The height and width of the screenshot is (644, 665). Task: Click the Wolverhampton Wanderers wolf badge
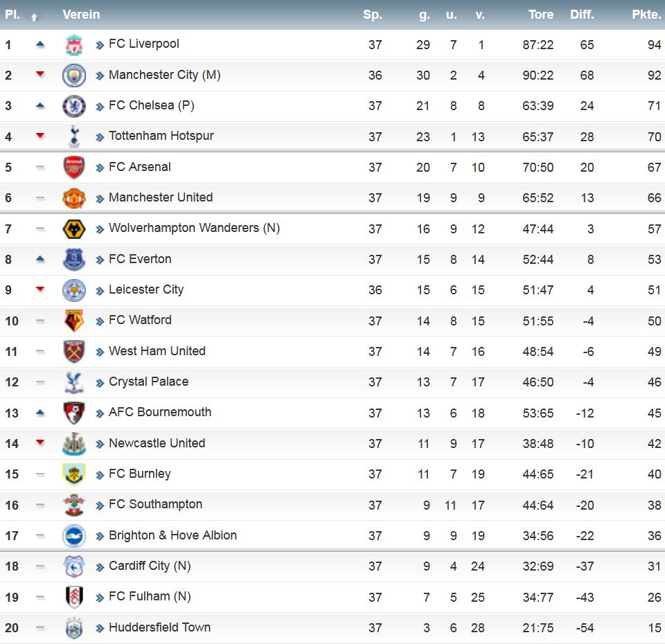click(x=74, y=229)
